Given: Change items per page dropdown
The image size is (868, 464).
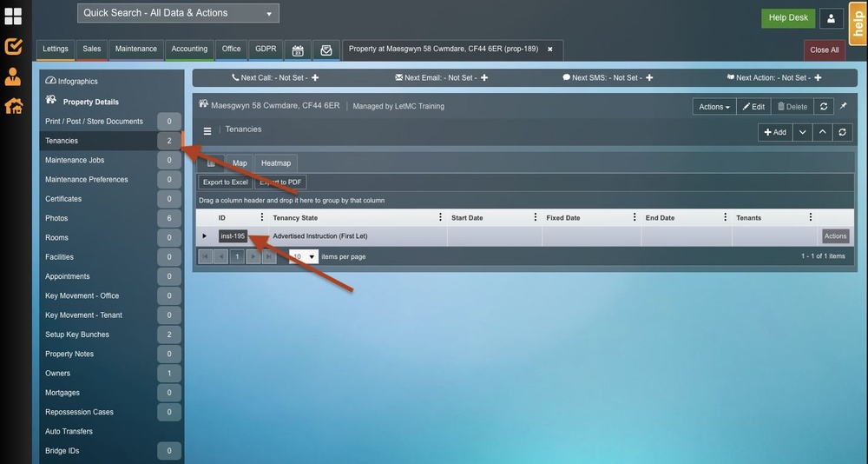Looking at the screenshot, I should click(x=304, y=256).
